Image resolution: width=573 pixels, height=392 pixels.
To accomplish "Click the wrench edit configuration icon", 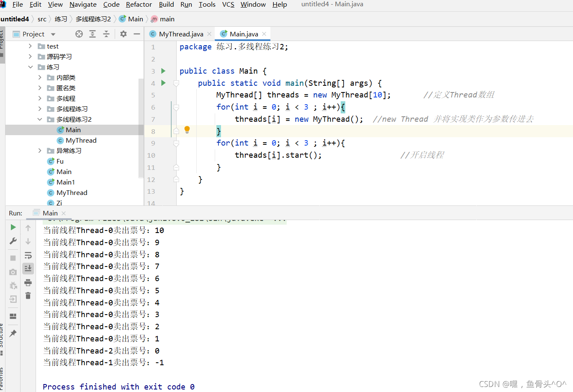I will pos(13,241).
